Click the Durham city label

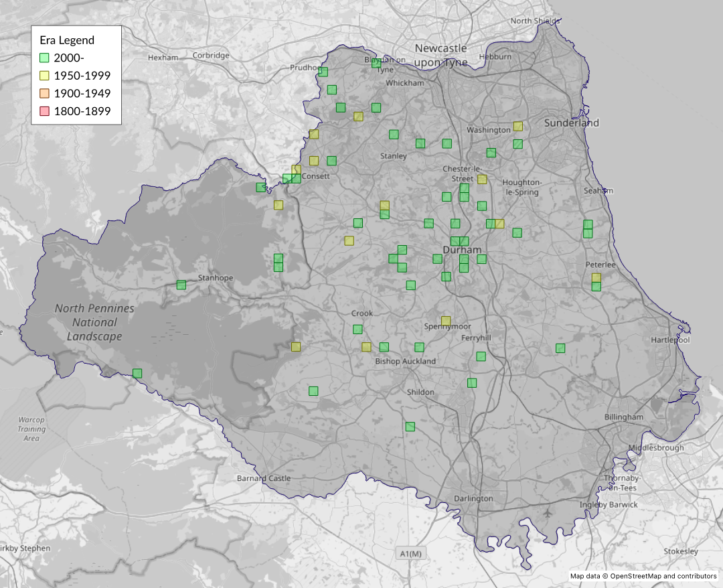(461, 250)
